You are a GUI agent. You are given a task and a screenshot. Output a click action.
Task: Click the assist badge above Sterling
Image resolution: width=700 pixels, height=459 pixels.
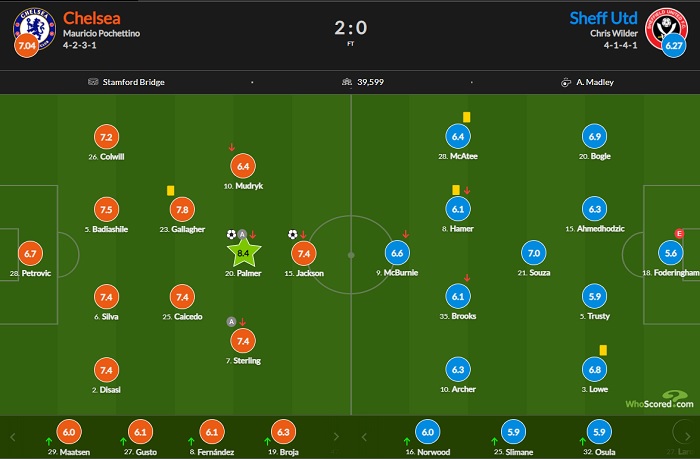tap(233, 321)
